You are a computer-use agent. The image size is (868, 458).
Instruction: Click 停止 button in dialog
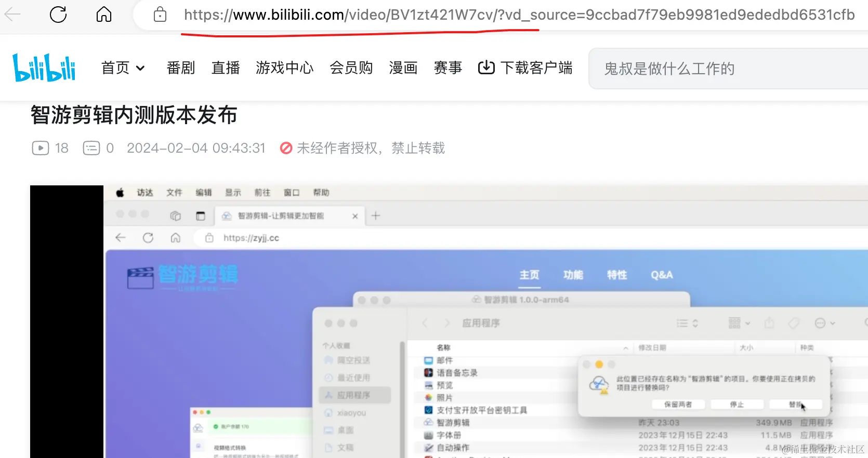[x=737, y=404]
